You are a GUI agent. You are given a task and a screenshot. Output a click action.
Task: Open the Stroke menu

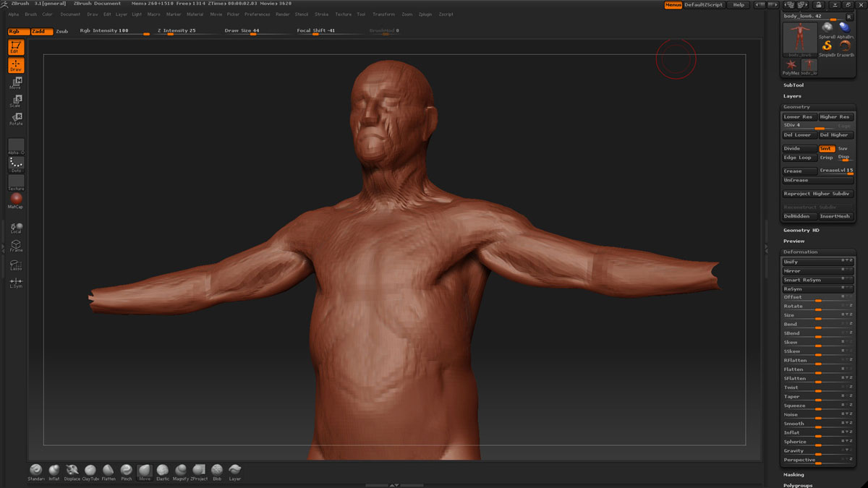pos(321,14)
